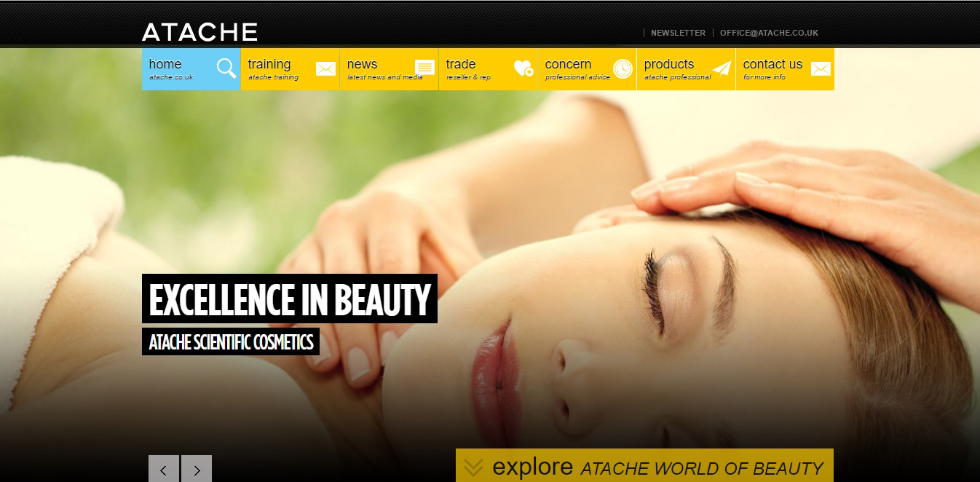The width and height of the screenshot is (980, 482).
Task: Show the next slide
Action: (197, 470)
